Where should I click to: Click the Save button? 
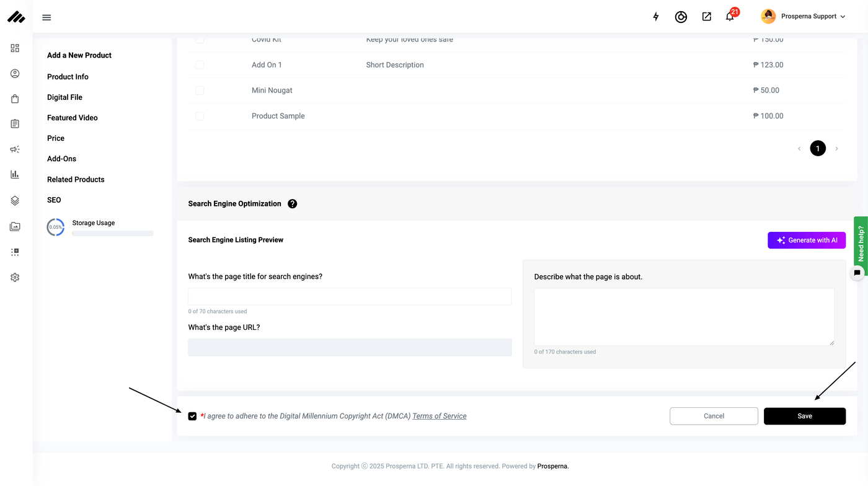click(x=804, y=416)
